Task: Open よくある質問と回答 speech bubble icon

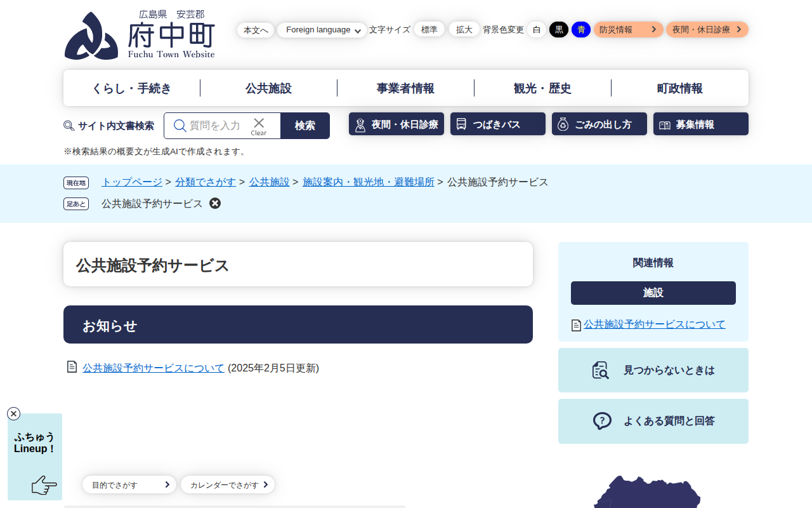Action: pyautogui.click(x=600, y=420)
